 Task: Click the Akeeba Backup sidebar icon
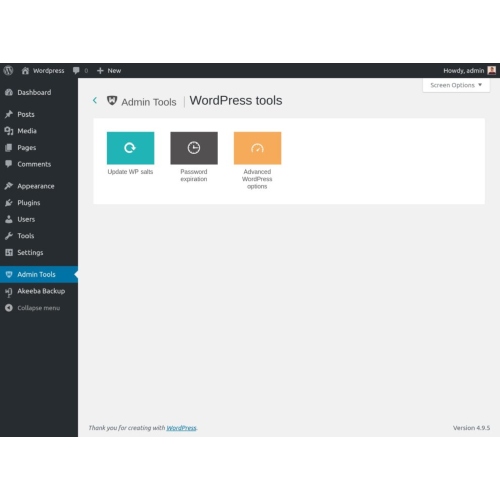[9, 292]
